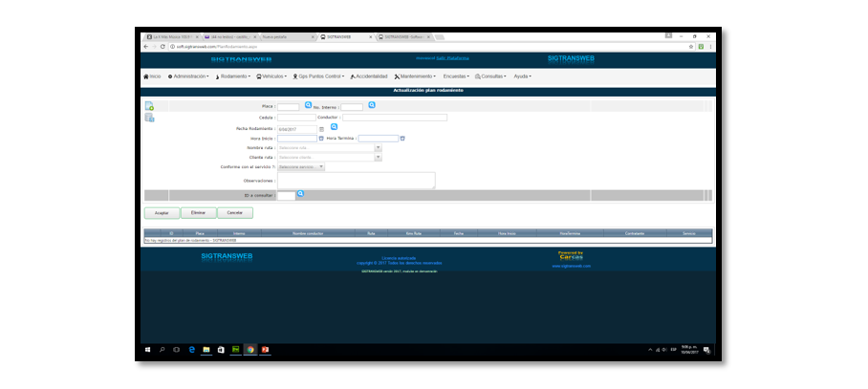Image resolution: width=868 pixels, height=389 pixels.
Task: Open the time picker for Hora Termina
Action: click(x=402, y=139)
